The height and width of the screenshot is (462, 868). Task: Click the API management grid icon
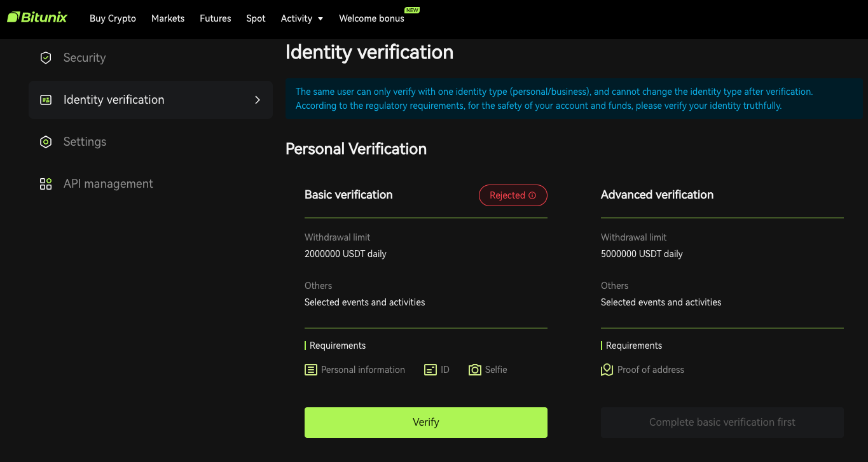coord(45,183)
